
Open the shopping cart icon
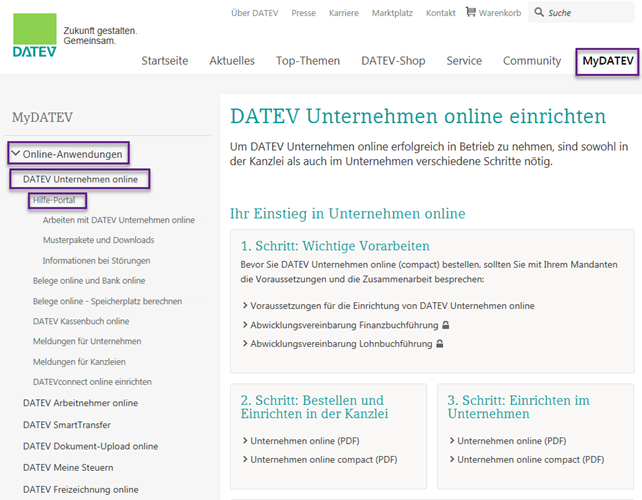[x=471, y=12]
